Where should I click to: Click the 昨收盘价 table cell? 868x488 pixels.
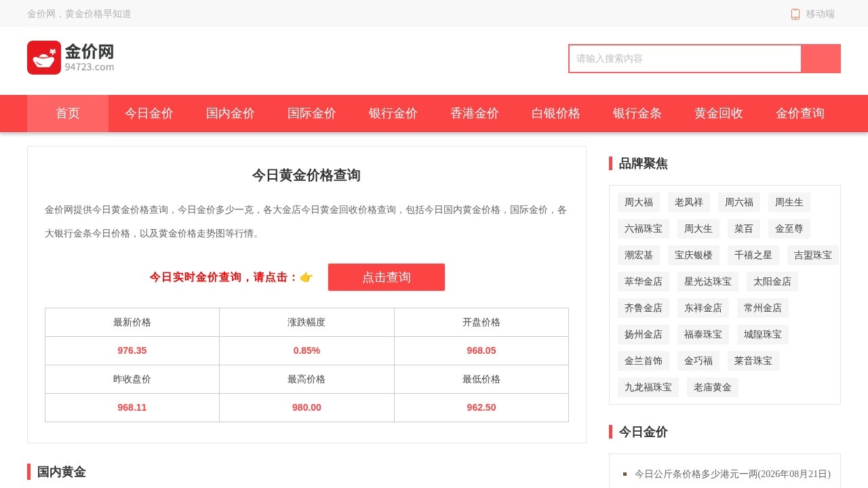132,379
